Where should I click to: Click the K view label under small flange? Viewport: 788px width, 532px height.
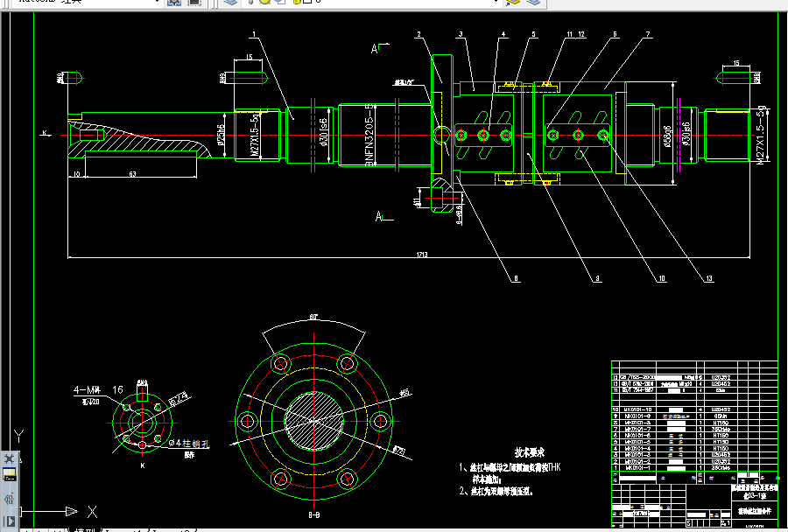coord(143,465)
